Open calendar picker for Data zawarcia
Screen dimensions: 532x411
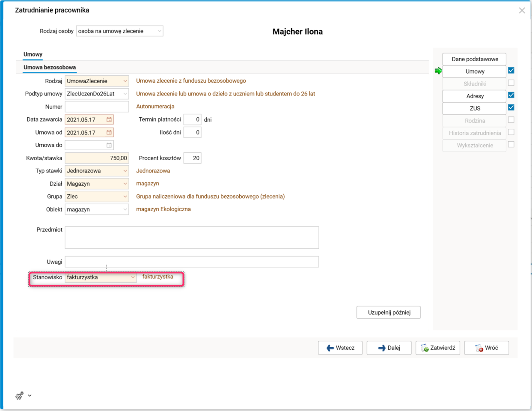point(109,120)
